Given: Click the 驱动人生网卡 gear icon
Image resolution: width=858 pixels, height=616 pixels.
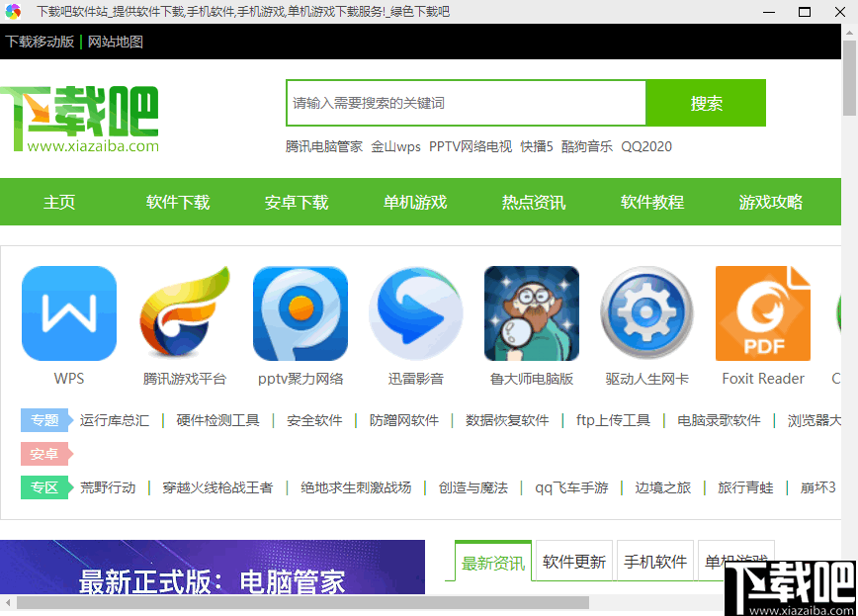Looking at the screenshot, I should tap(646, 313).
